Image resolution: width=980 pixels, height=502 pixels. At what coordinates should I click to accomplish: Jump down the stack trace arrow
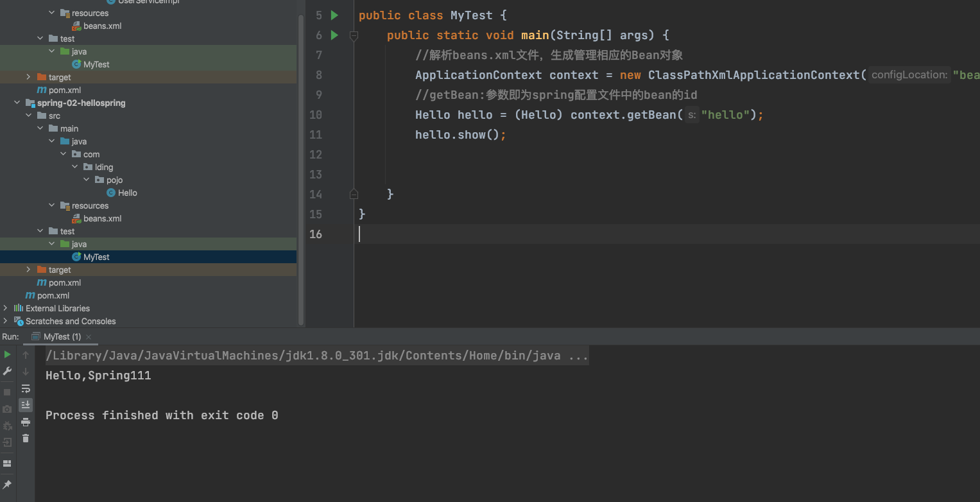26,371
